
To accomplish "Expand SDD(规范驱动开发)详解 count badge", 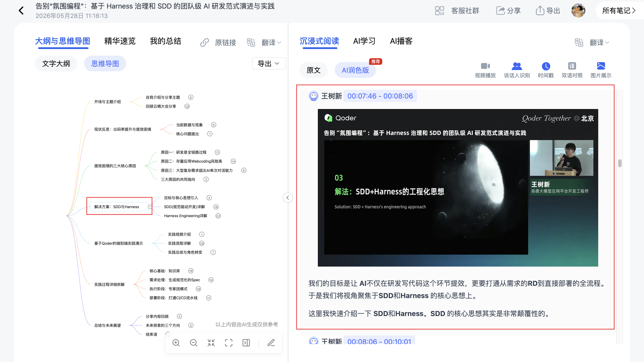I will click(216, 207).
